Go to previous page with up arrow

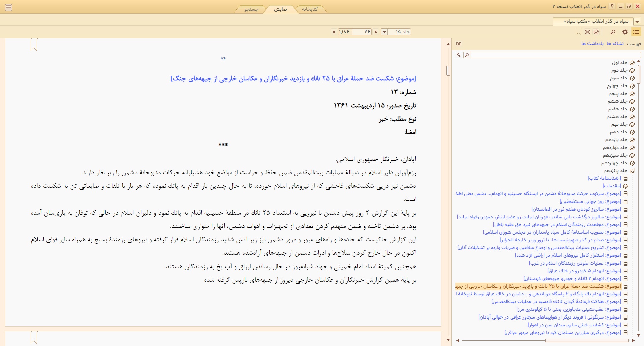[x=334, y=32]
